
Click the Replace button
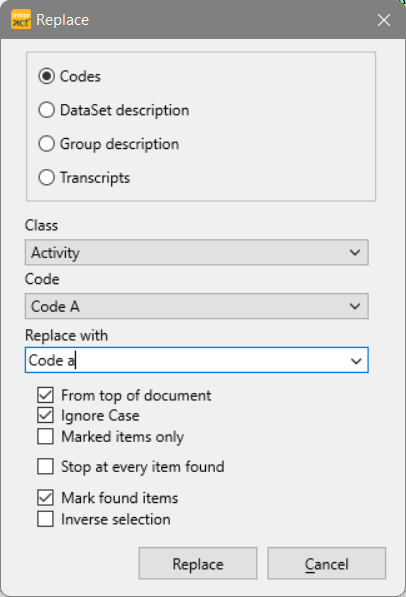[x=198, y=563]
